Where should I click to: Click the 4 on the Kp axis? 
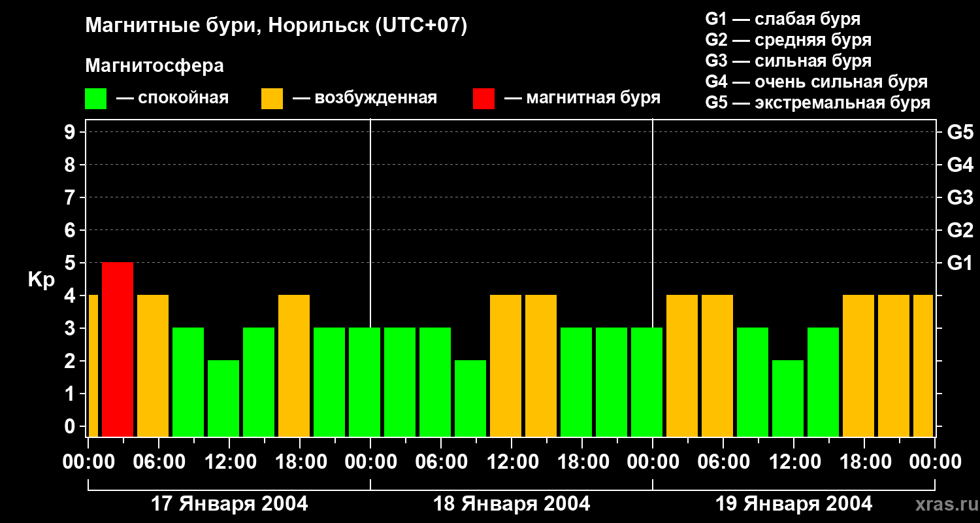coord(71,295)
